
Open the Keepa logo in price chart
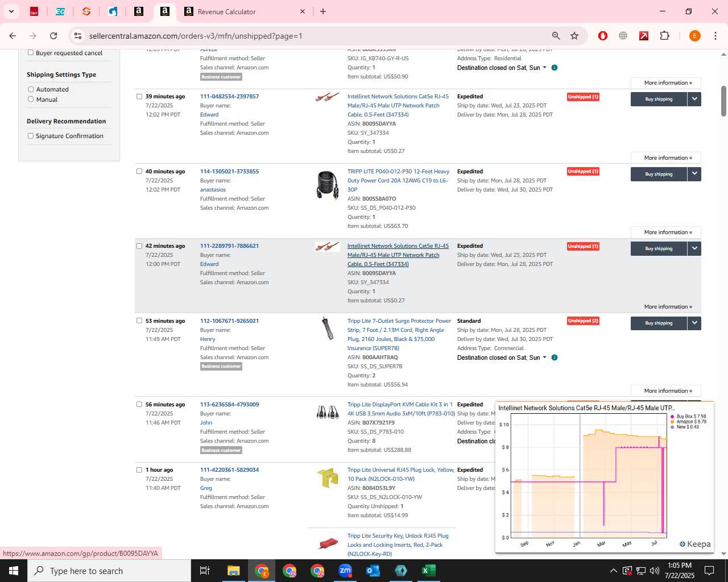coord(695,544)
